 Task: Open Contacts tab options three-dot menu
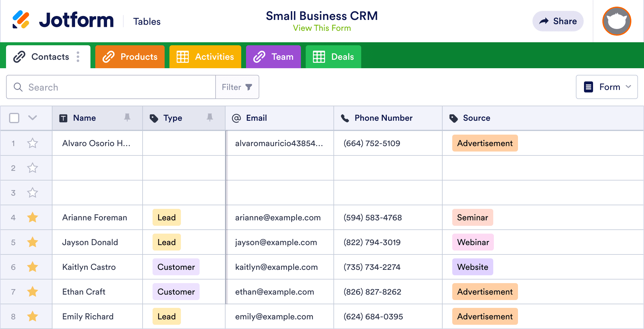tap(78, 57)
